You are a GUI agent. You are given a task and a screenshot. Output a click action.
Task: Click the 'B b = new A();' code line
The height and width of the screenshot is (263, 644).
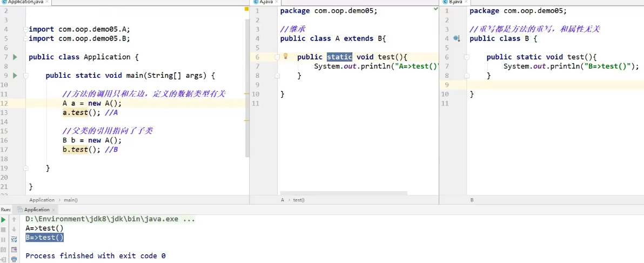pyautogui.click(x=92, y=140)
